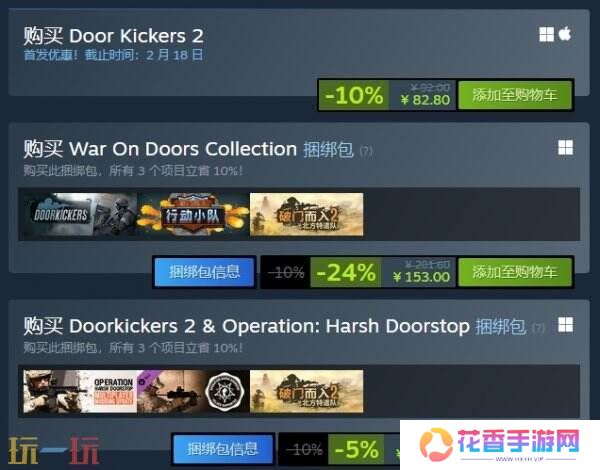Open the 行动小队 game thumbnail
The height and width of the screenshot is (470, 600).
[x=193, y=214]
